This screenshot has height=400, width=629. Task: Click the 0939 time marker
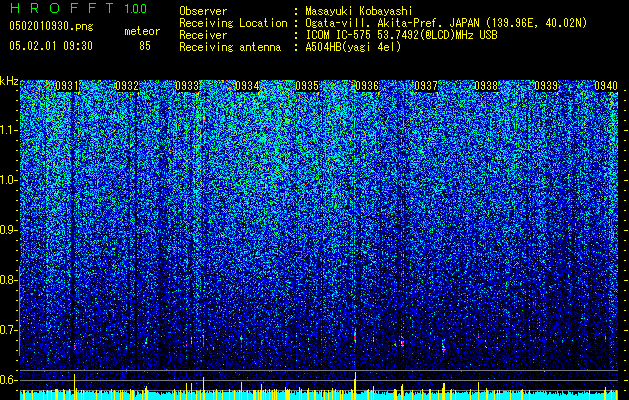coord(546,86)
